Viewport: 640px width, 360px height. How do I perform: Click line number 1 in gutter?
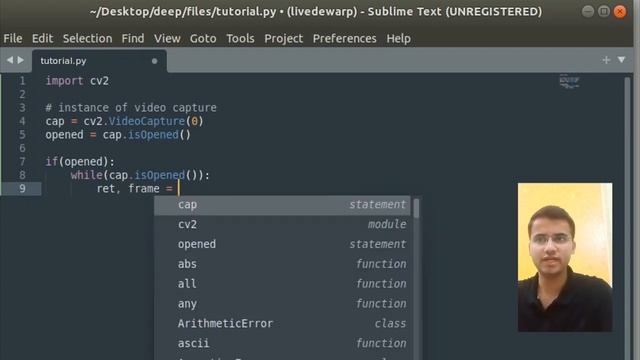(x=22, y=81)
